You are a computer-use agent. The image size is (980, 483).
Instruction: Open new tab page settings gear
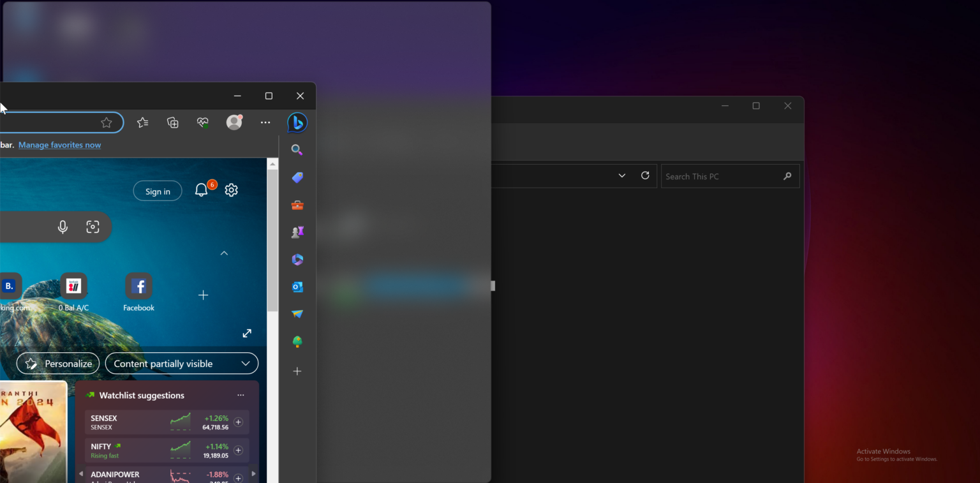pyautogui.click(x=232, y=190)
